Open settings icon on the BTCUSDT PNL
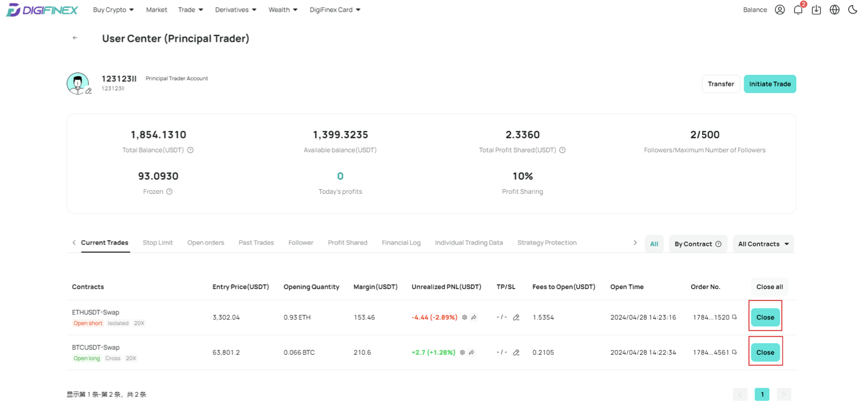 [462, 352]
